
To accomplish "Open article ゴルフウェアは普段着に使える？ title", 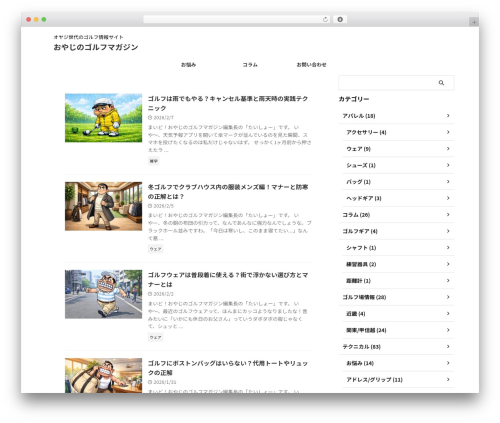I will (x=228, y=280).
